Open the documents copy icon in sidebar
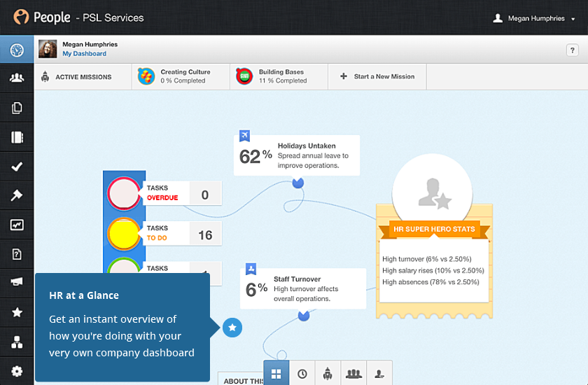 point(17,108)
